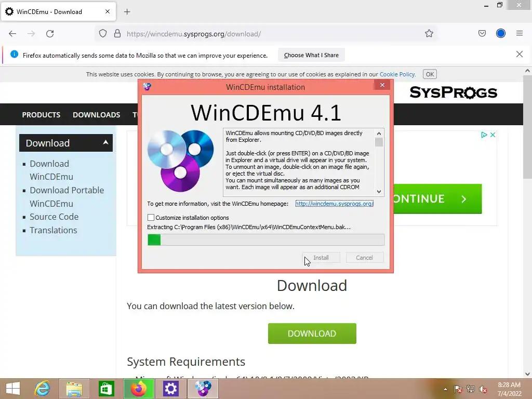The height and width of the screenshot is (399, 532).
Task: Click the muted volume tray icon
Action: [483, 389]
